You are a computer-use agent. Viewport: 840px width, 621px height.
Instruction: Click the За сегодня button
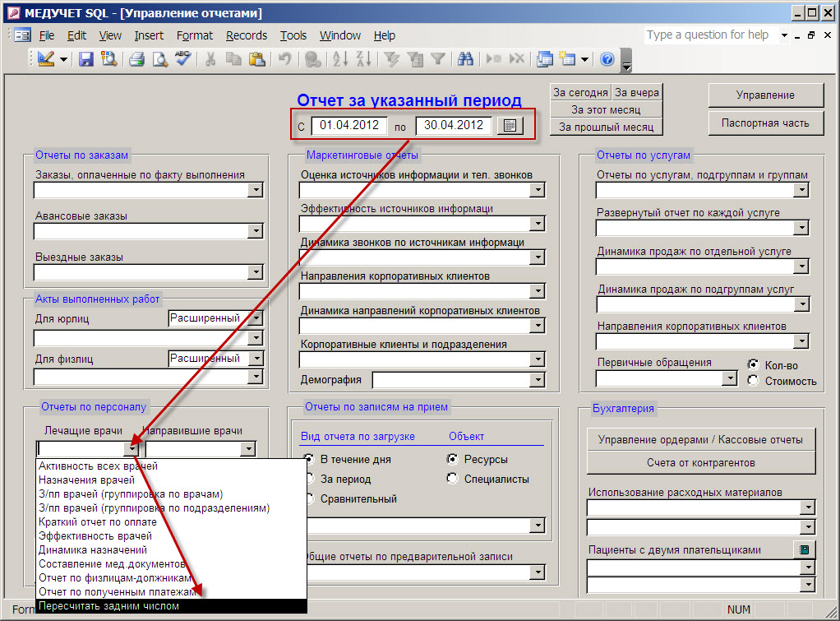[581, 92]
